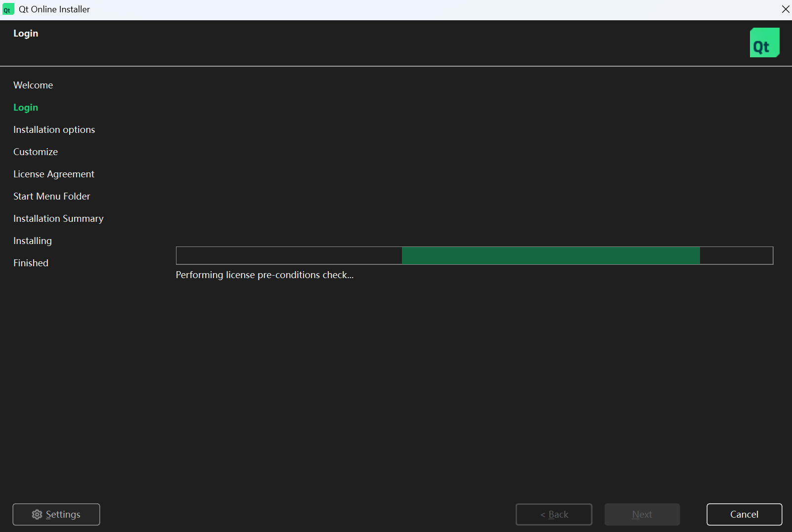The image size is (792, 532).
Task: Select the Welcome step in sidebar
Action: 33,85
